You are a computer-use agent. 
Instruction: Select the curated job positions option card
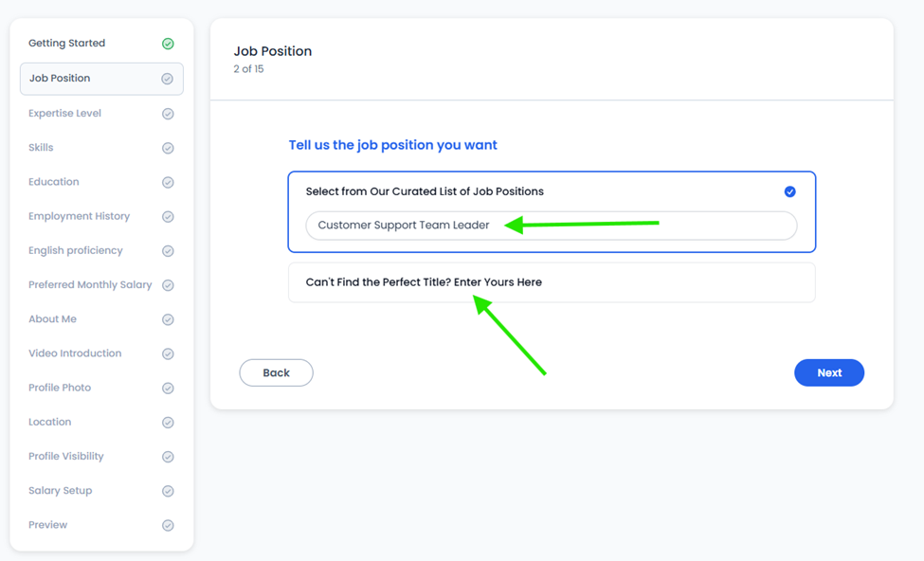(552, 211)
